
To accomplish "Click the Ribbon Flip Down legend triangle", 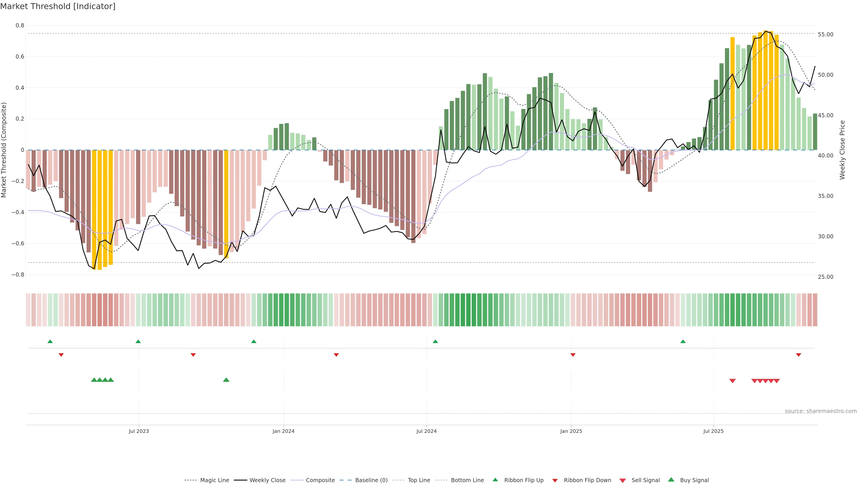I will (x=555, y=480).
